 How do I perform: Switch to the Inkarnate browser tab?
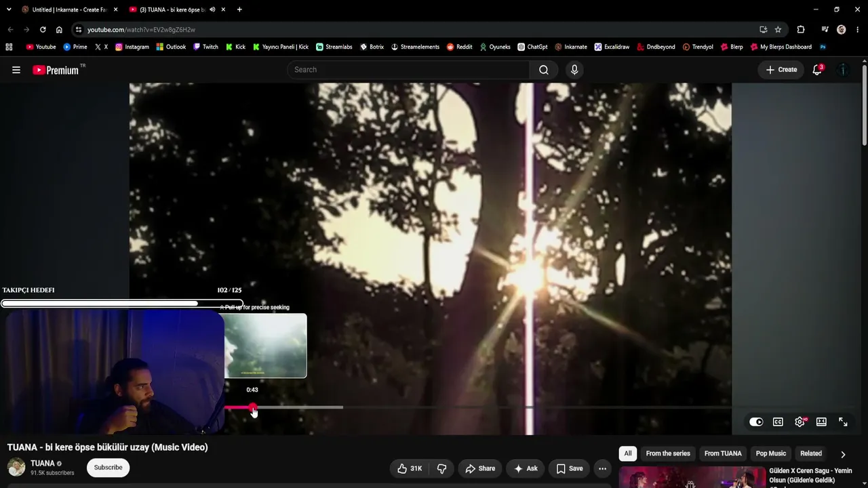(69, 9)
